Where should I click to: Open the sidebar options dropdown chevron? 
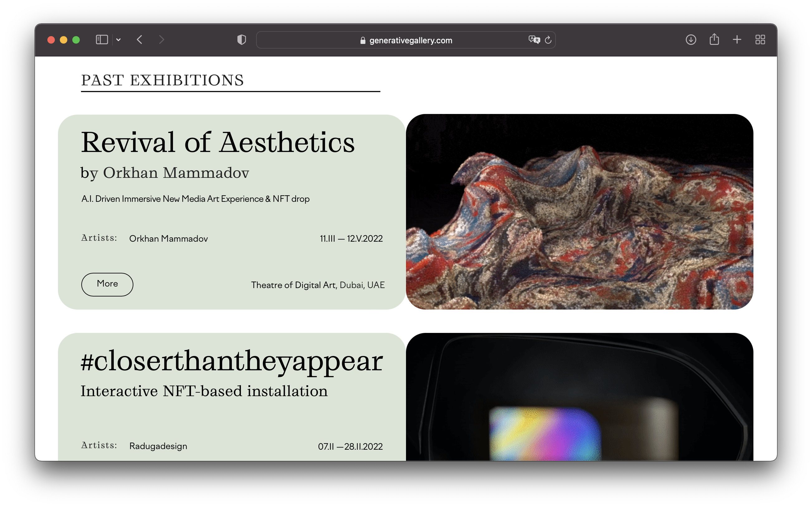tap(118, 40)
